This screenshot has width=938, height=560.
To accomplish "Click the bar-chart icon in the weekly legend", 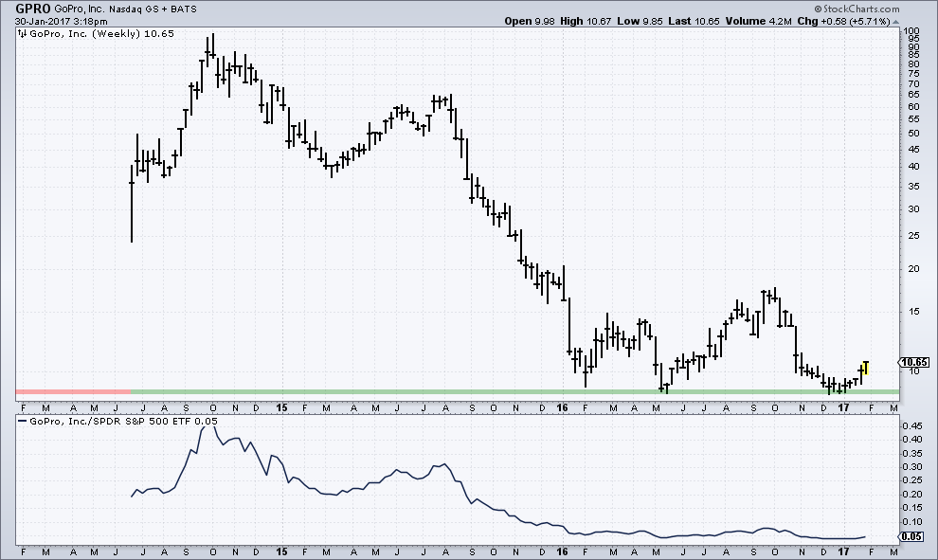I will (x=22, y=33).
